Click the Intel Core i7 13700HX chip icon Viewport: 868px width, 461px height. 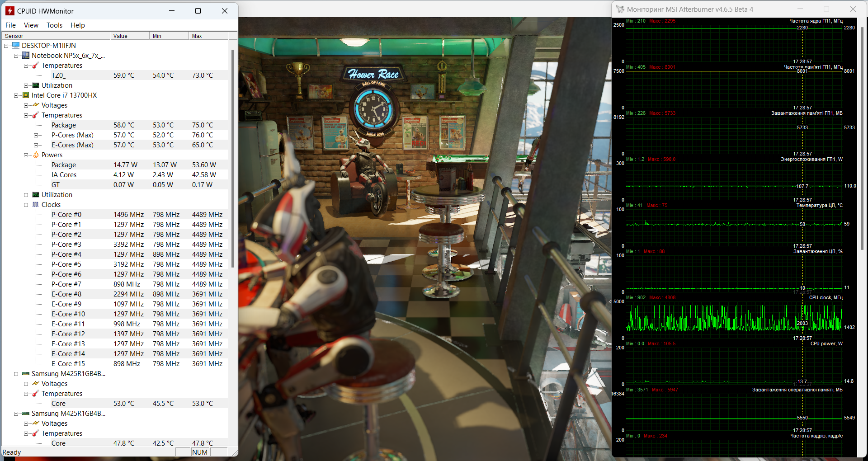click(x=26, y=95)
